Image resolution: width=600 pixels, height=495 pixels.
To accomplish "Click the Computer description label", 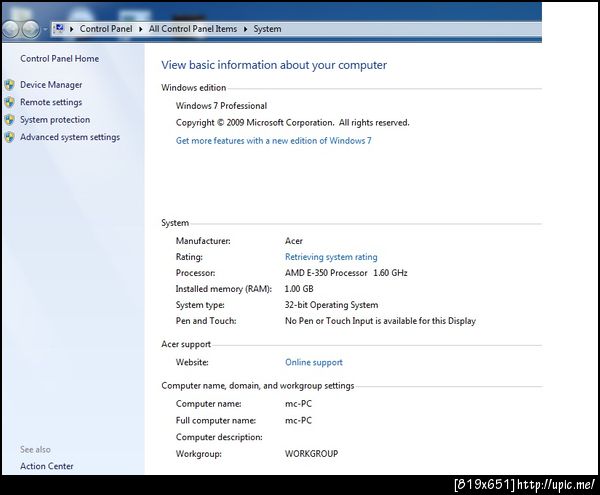I will click(219, 437).
